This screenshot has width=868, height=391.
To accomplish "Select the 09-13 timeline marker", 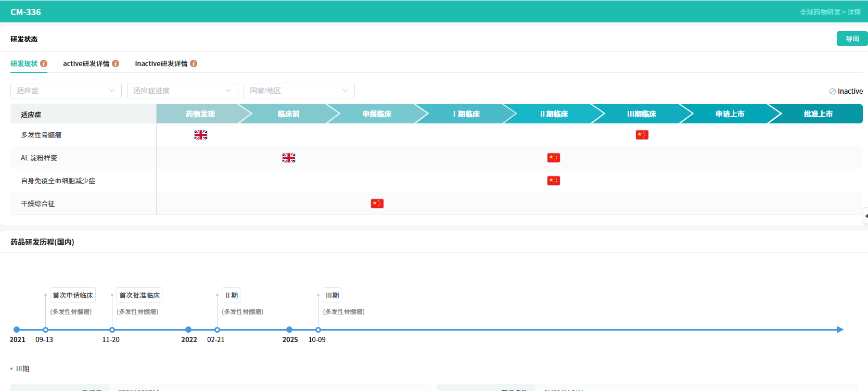I will click(45, 330).
